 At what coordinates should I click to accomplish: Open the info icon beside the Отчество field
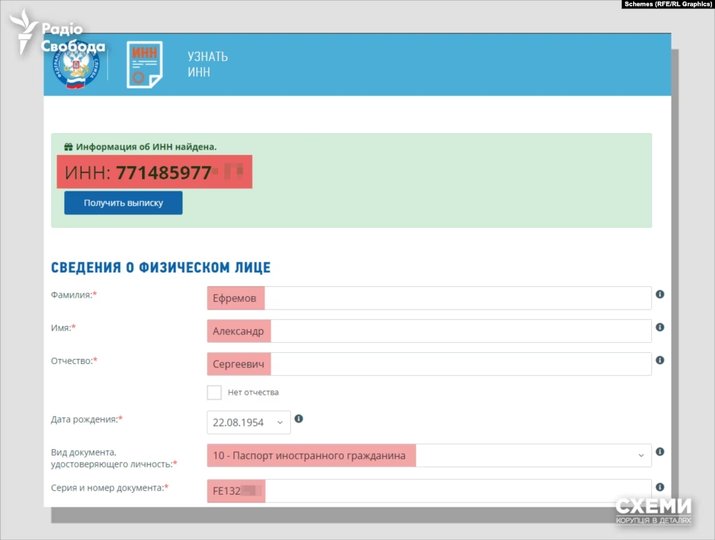pos(660,361)
